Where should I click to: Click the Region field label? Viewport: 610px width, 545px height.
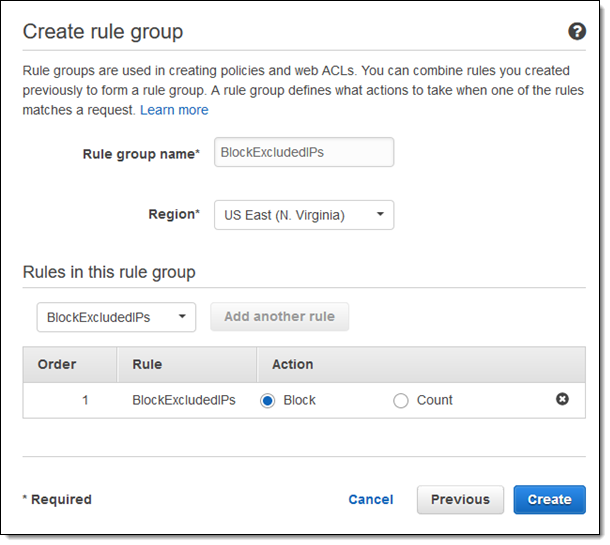coord(174,216)
